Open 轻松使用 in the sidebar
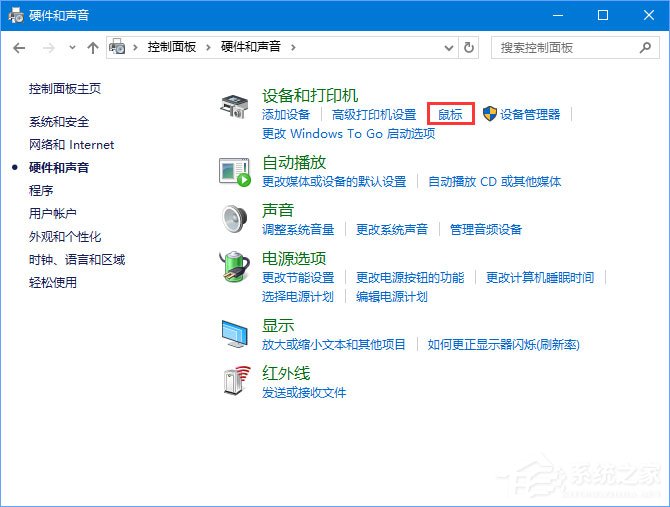This screenshot has height=507, width=670. 53,282
